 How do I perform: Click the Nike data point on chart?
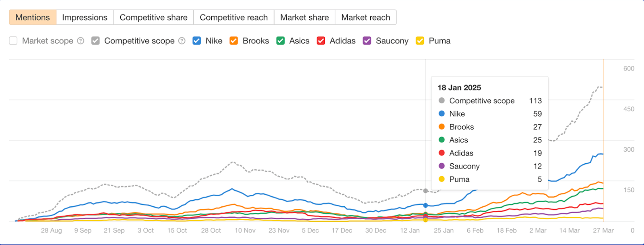coord(425,205)
